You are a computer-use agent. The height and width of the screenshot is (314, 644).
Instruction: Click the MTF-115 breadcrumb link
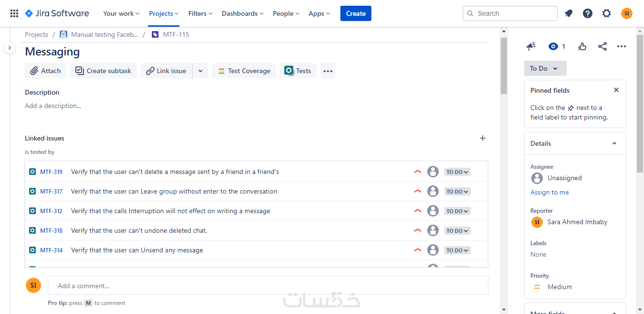176,34
